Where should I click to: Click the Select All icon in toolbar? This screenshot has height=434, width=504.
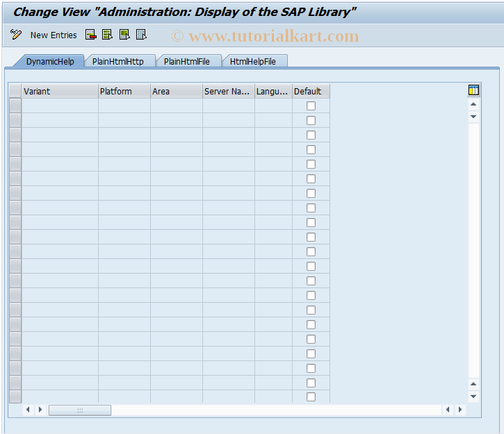pyautogui.click(x=107, y=34)
